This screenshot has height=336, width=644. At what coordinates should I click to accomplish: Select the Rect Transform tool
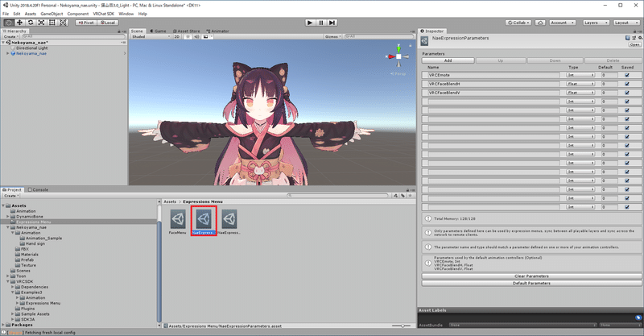pyautogui.click(x=52, y=23)
